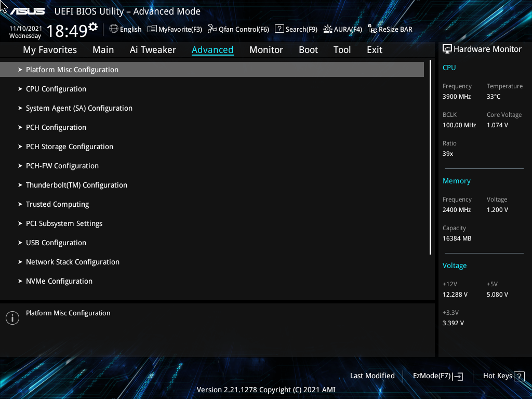Screen dimensions: 532x399
Task: Click the CPU temperature 33°C value
Action: click(494, 97)
